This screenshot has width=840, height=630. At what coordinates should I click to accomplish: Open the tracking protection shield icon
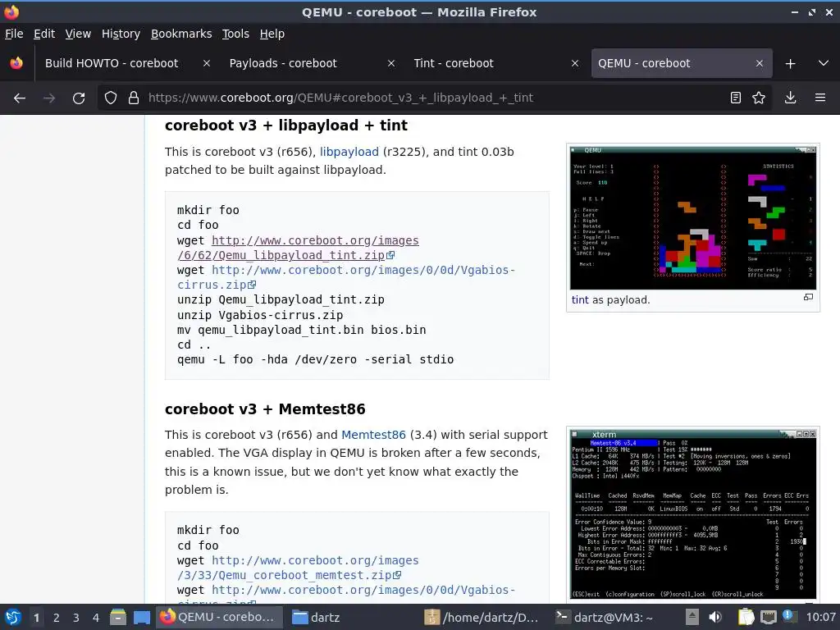click(111, 98)
